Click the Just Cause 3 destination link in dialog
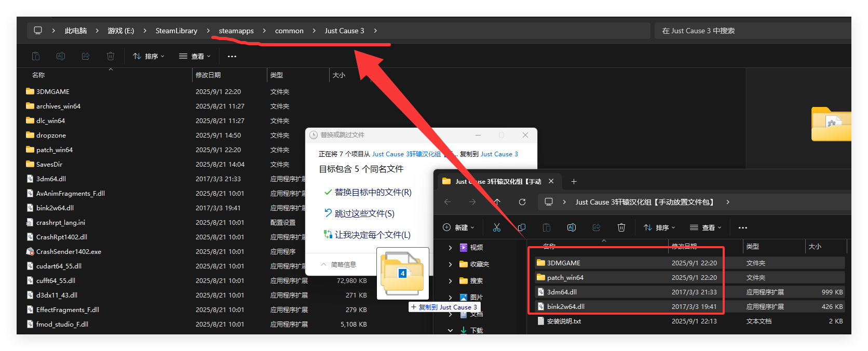The height and width of the screenshot is (351, 868). click(499, 154)
